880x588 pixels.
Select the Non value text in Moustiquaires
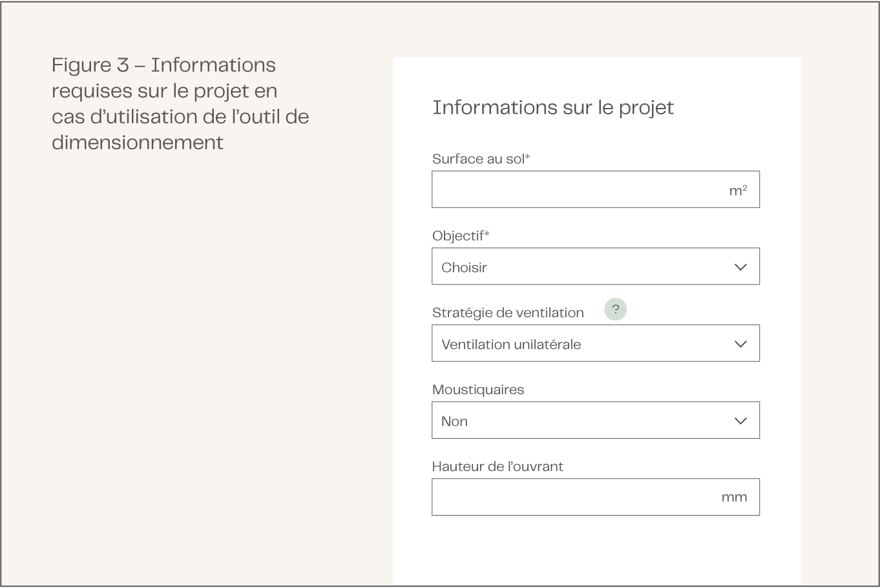click(454, 421)
